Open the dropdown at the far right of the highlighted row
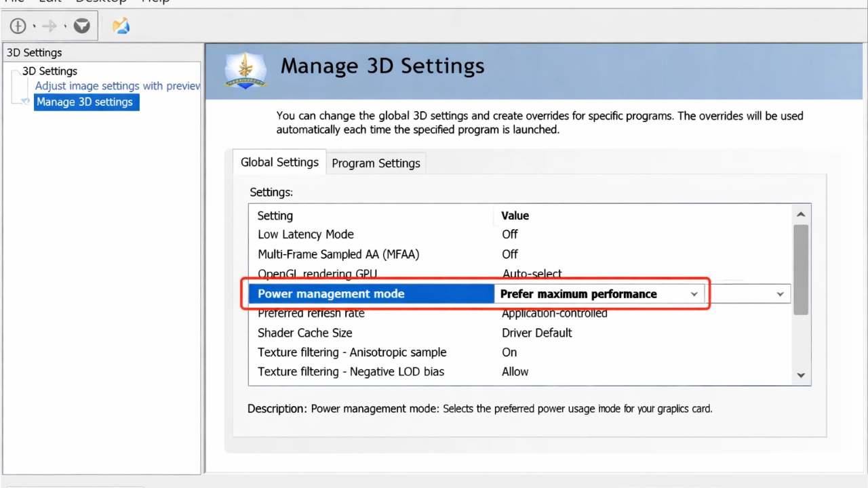This screenshot has width=868, height=488. tap(779, 293)
